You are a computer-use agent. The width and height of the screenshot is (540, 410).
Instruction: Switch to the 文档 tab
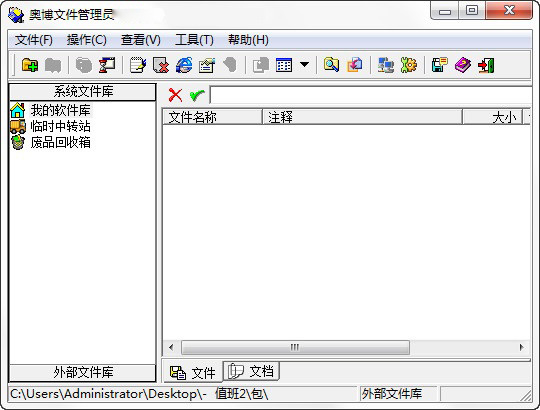[251, 371]
